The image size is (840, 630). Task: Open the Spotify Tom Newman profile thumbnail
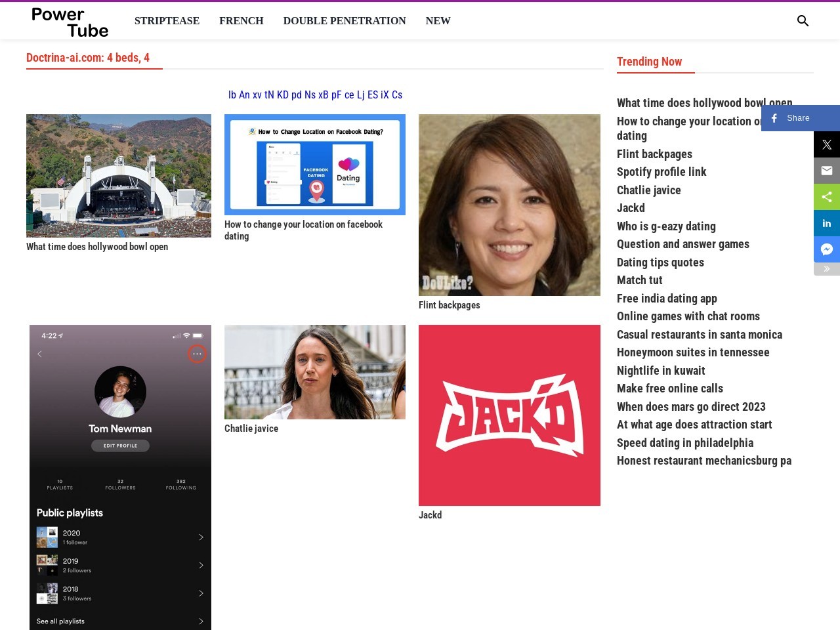[x=120, y=477]
